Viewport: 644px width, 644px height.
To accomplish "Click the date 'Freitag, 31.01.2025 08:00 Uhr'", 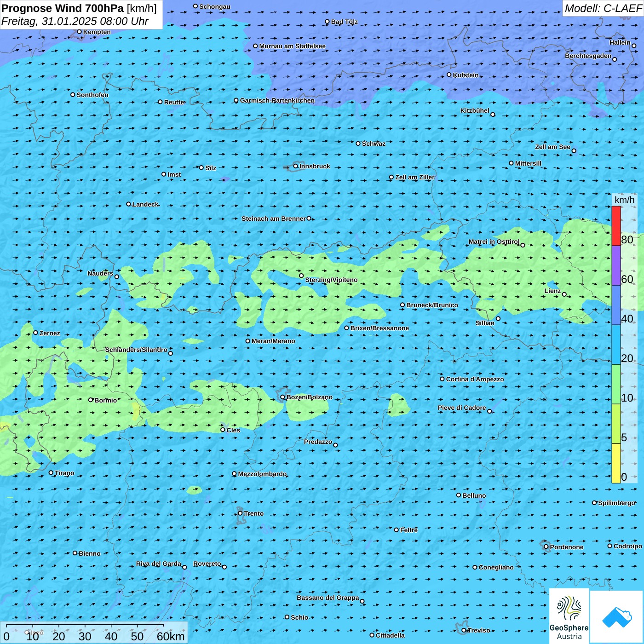I will pyautogui.click(x=75, y=21).
